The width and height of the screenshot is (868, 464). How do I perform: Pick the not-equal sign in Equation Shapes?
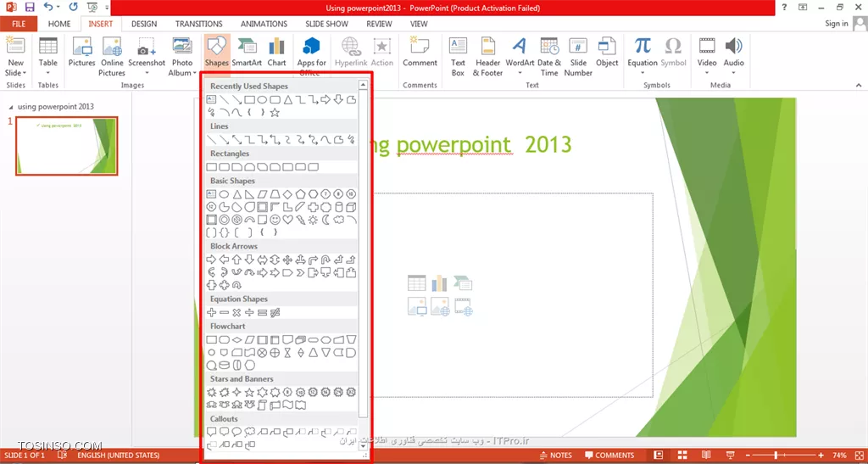click(x=275, y=312)
